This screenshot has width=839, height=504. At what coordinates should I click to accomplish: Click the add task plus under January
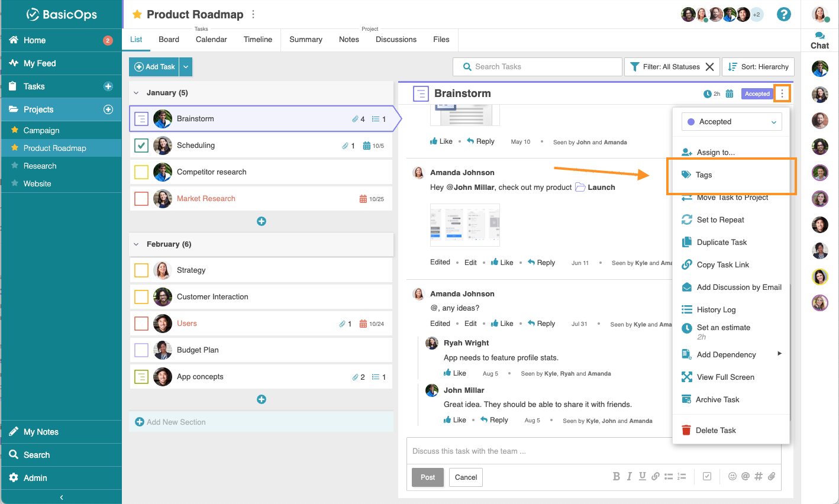(x=262, y=221)
